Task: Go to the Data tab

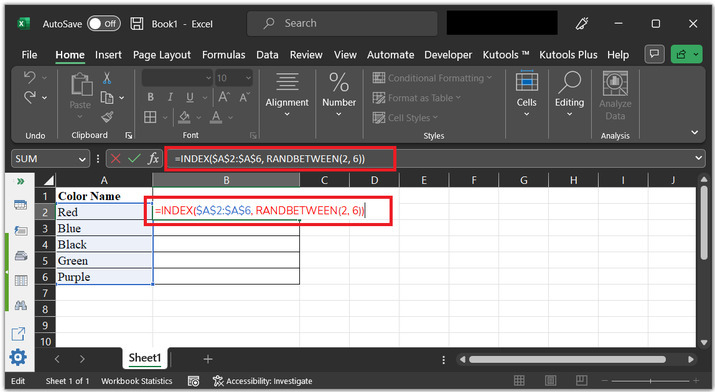Action: (x=267, y=55)
